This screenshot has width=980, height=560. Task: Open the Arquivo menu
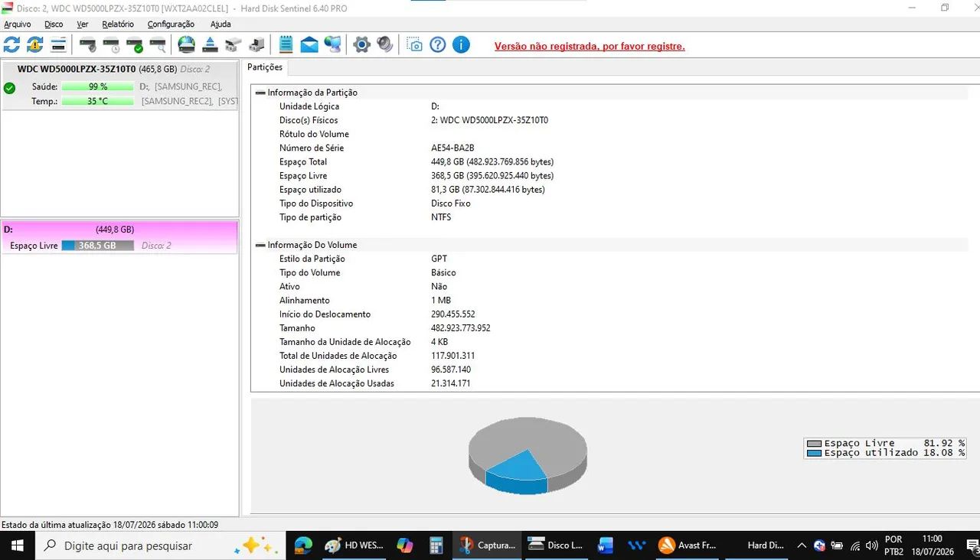(x=18, y=24)
